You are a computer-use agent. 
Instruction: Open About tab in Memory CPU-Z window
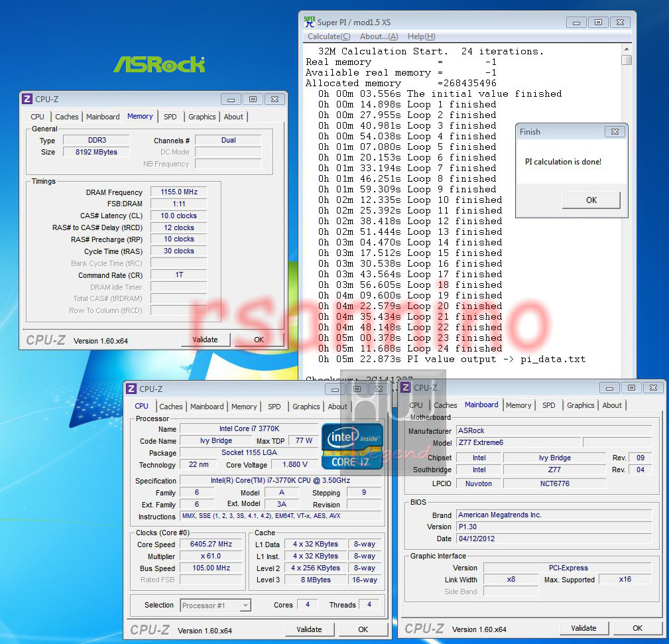(233, 117)
